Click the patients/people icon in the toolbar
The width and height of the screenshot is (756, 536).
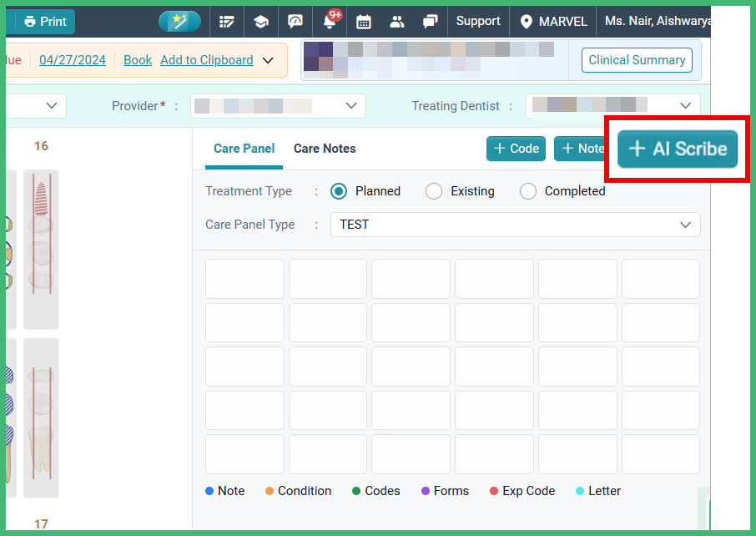396,21
